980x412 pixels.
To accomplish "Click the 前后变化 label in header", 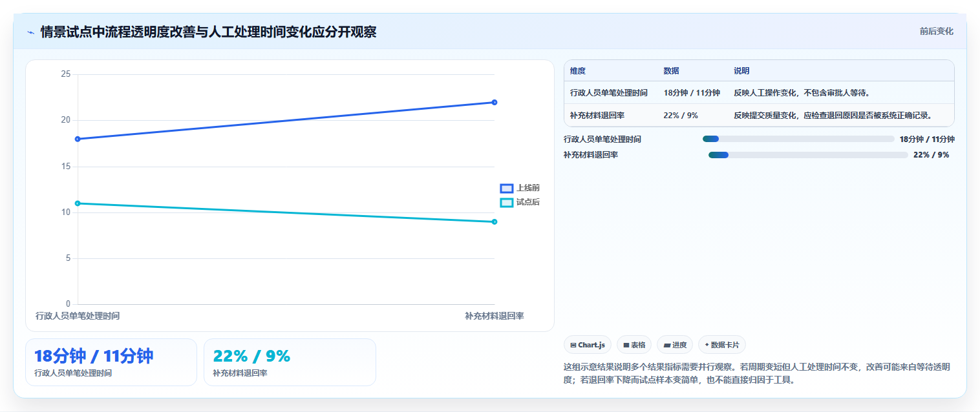I will pyautogui.click(x=936, y=32).
